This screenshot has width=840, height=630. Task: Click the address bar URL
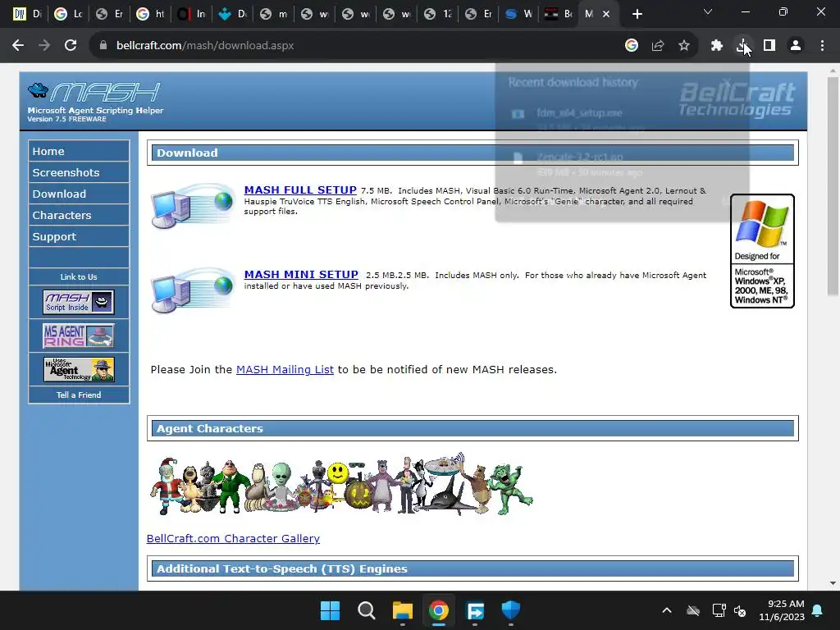coord(205,46)
